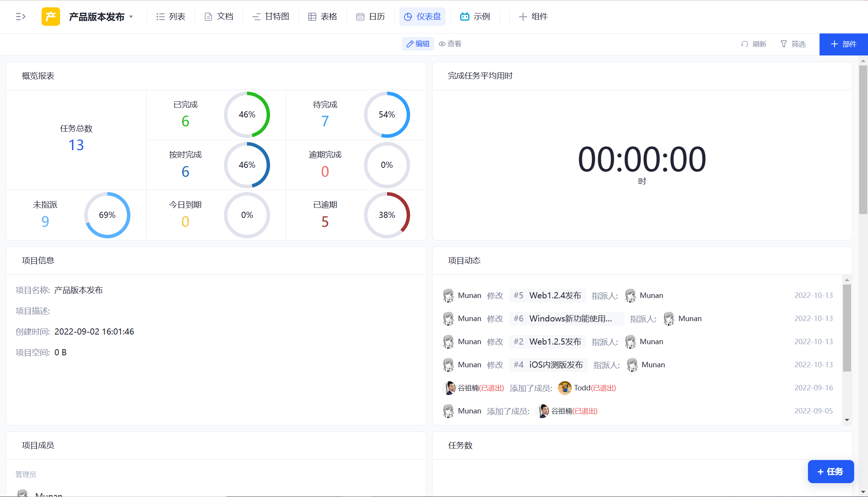Switch to the 日历 calendar view

371,17
